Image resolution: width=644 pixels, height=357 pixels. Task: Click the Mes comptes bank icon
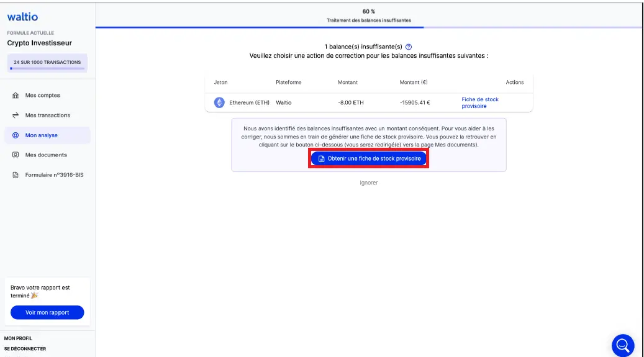pos(16,96)
